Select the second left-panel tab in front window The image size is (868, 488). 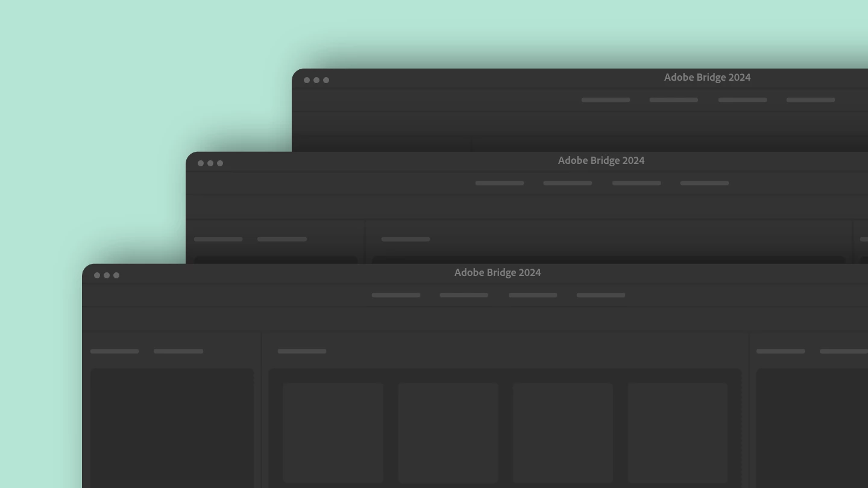(x=178, y=351)
